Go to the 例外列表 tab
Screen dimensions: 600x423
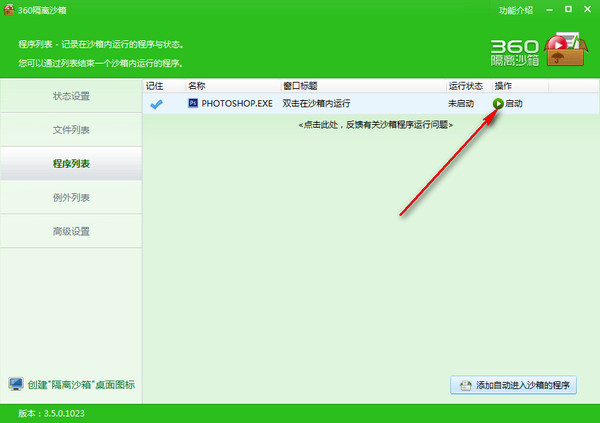71,198
